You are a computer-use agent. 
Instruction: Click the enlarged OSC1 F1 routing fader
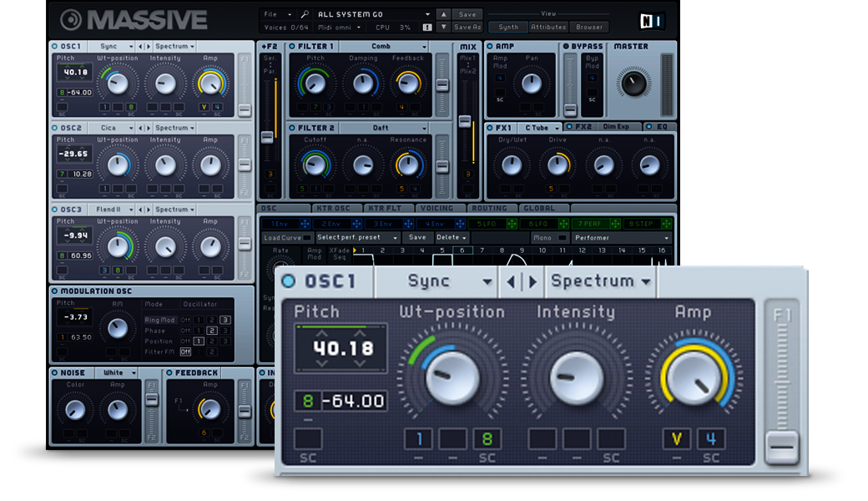click(x=782, y=447)
